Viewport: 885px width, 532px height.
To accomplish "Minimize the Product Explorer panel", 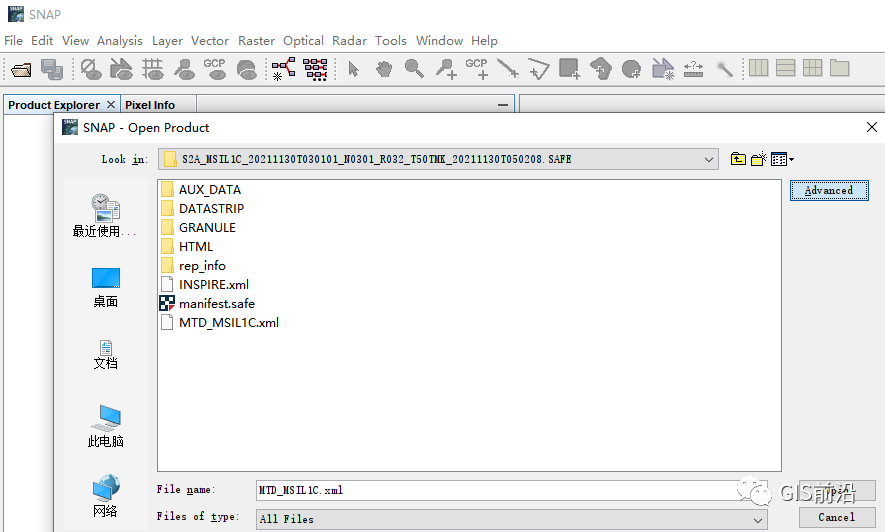I will coord(503,105).
